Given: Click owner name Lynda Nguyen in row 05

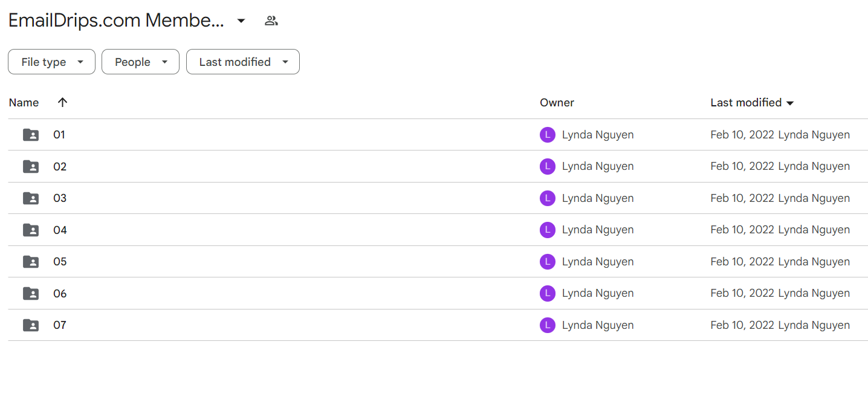Looking at the screenshot, I should pyautogui.click(x=598, y=262).
